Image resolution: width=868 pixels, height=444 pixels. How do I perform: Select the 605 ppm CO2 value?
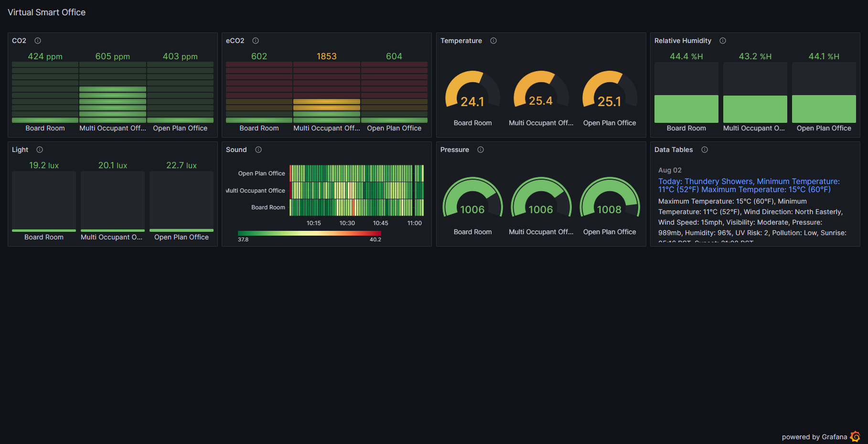click(x=113, y=56)
